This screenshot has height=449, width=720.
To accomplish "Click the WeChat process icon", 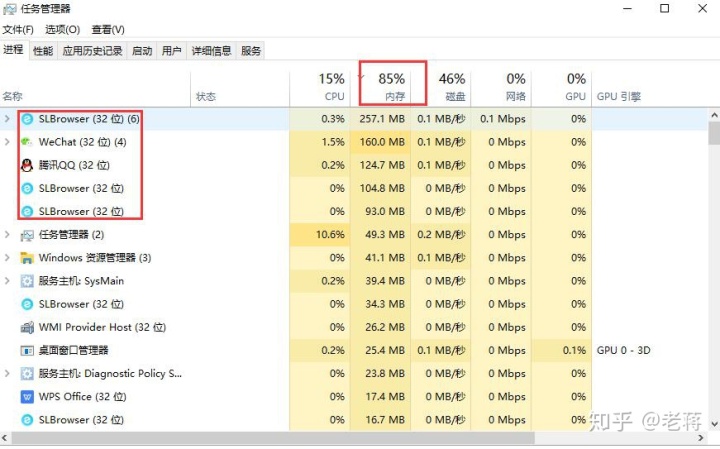I will click(x=27, y=142).
